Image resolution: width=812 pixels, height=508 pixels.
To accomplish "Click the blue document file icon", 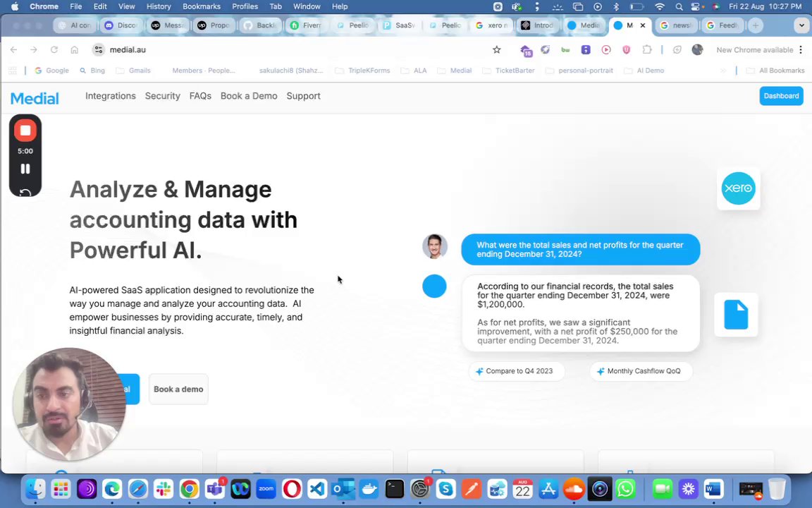I will pos(736,315).
